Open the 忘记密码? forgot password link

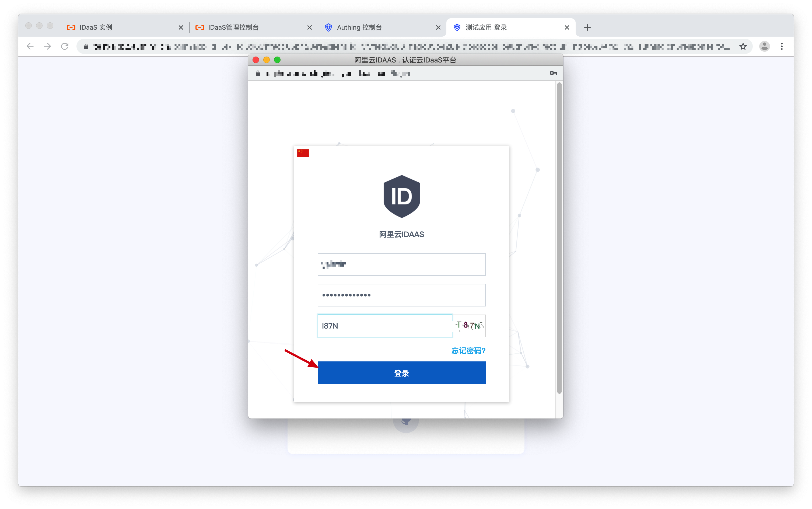coord(468,351)
